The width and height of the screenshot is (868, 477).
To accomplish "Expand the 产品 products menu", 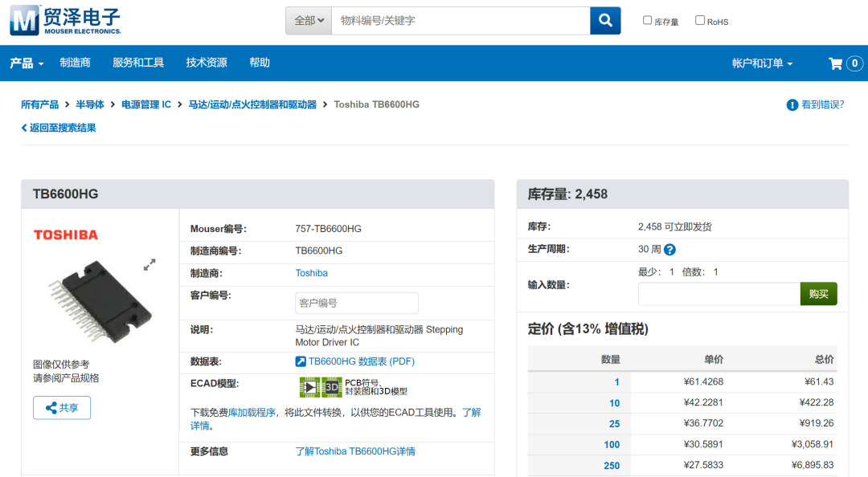I will (27, 63).
